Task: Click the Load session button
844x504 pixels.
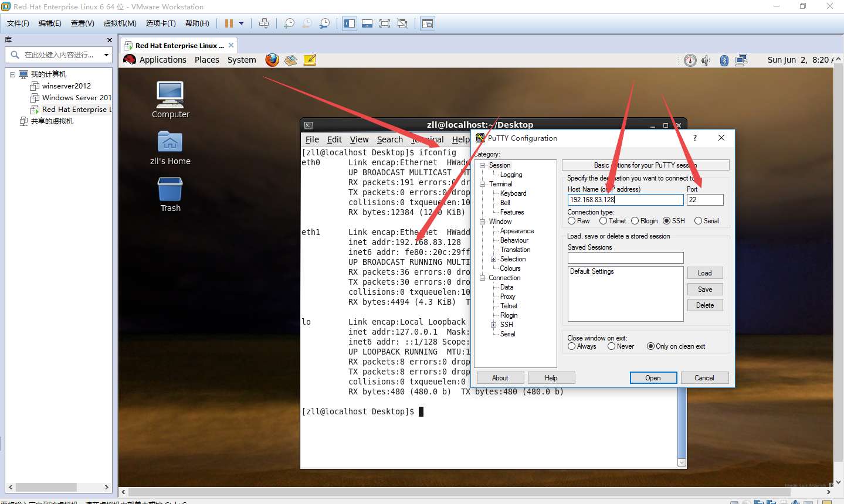Action: 705,273
